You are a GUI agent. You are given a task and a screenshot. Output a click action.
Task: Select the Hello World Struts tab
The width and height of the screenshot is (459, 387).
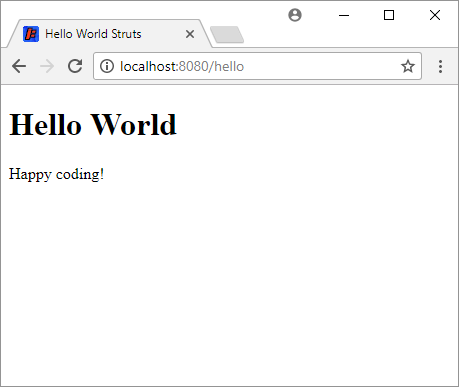click(109, 34)
